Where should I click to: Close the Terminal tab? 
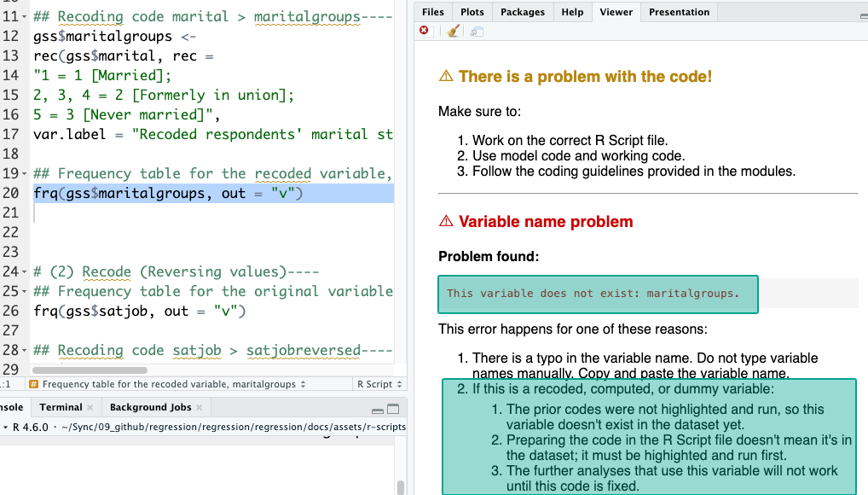[x=90, y=407]
